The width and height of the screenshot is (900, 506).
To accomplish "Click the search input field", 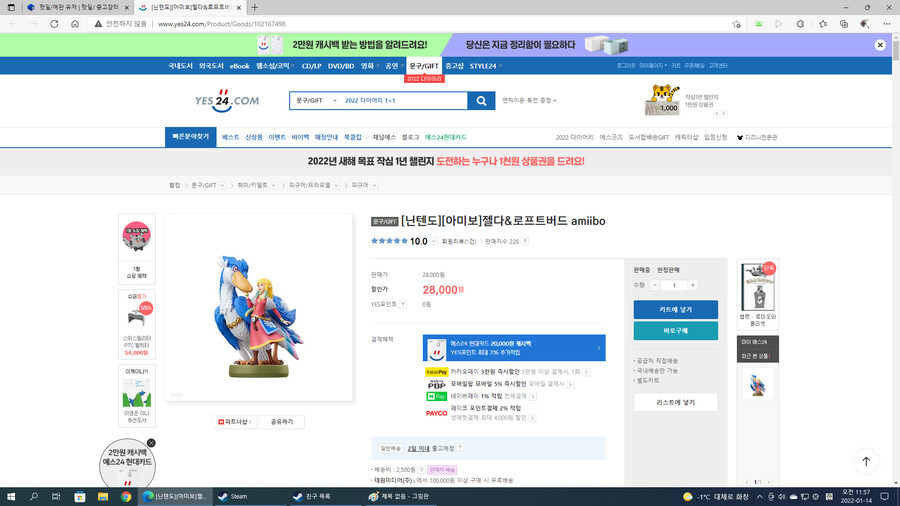I will [x=404, y=101].
